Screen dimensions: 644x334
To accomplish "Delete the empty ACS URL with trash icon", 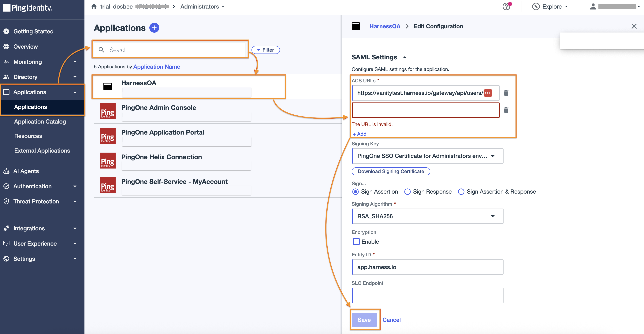I will (506, 110).
